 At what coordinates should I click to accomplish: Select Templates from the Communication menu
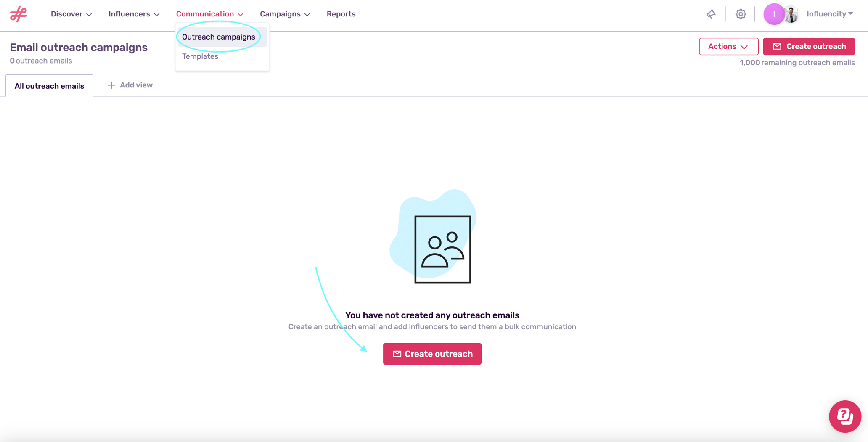click(200, 56)
